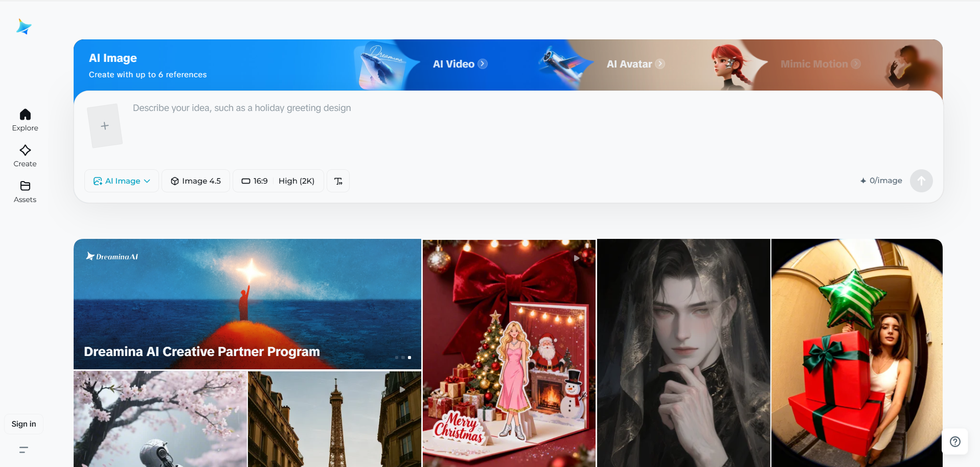The image size is (980, 467).
Task: Open the Assets folder panel
Action: click(x=25, y=191)
